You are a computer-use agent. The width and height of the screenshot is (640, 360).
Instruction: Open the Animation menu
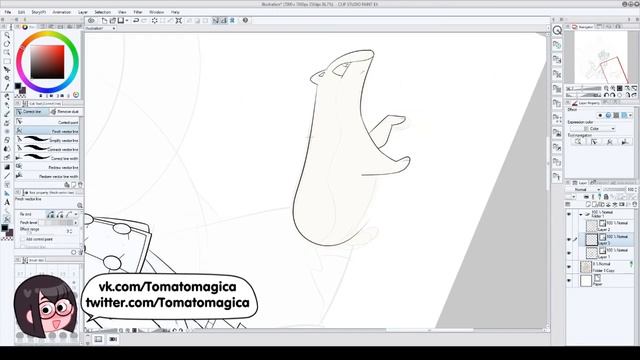click(x=62, y=12)
